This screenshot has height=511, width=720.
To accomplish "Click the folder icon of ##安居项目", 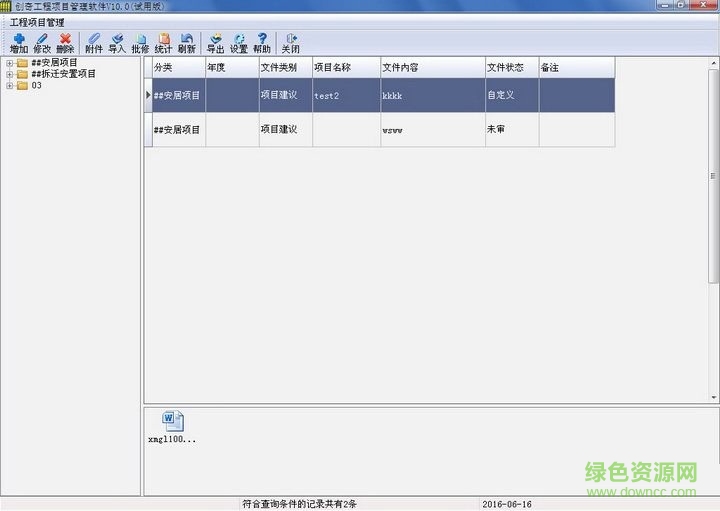I will click(x=22, y=63).
